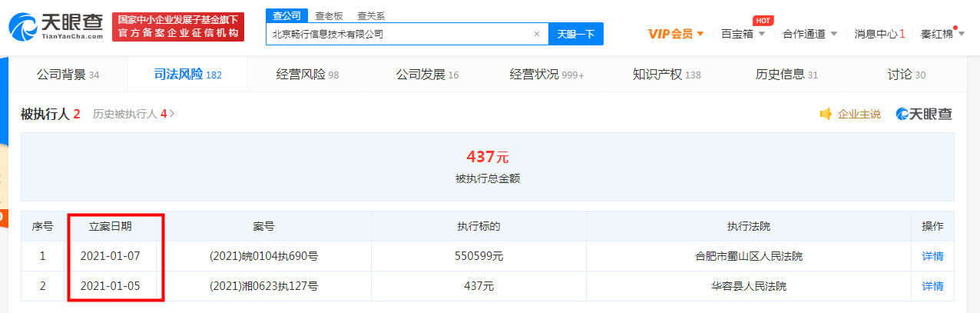Click the 被执行总金额 label
The height and width of the screenshot is (313, 980).
[x=488, y=178]
